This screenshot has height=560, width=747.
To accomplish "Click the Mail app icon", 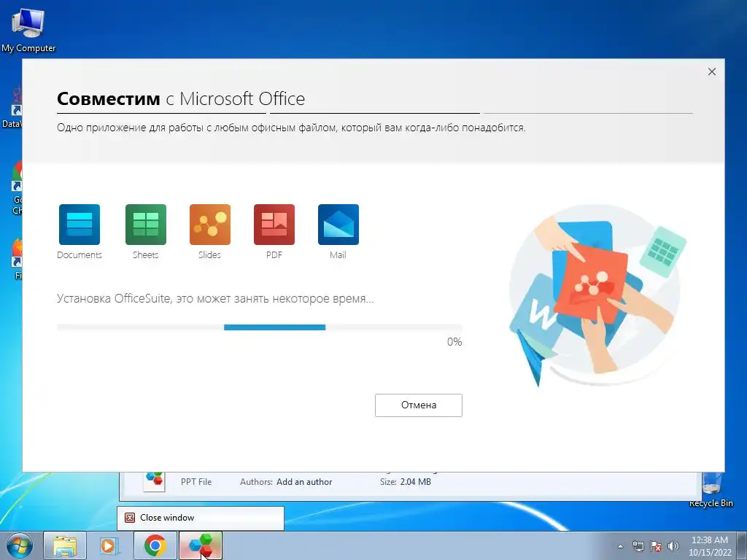I will (338, 225).
